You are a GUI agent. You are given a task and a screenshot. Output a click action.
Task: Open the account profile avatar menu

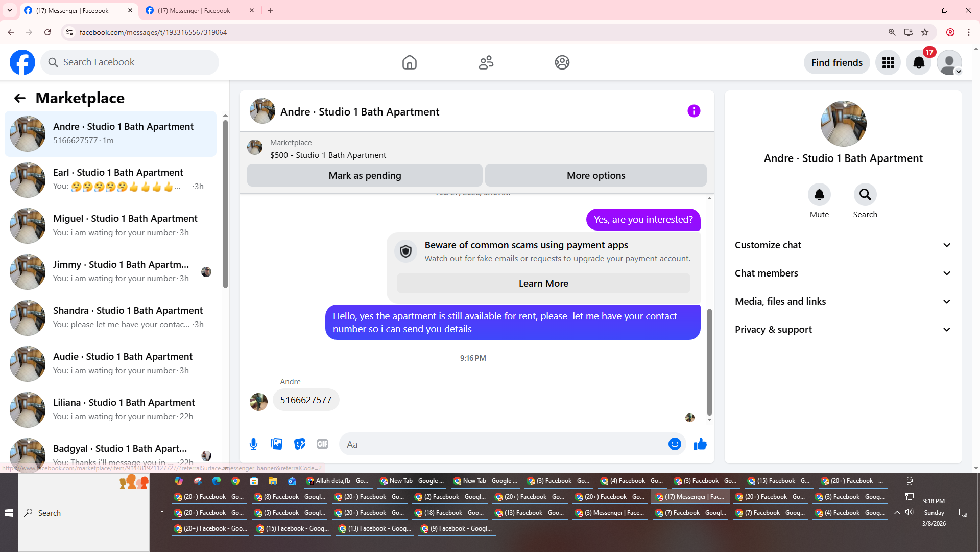(x=949, y=62)
